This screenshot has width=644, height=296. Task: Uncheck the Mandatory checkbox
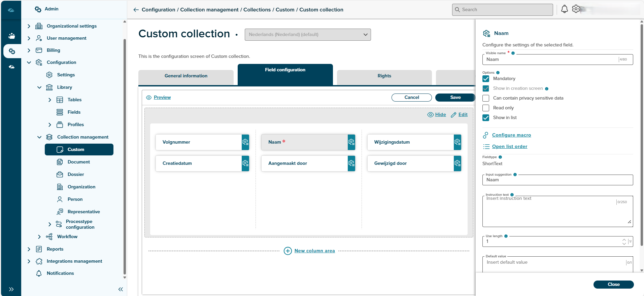click(486, 79)
